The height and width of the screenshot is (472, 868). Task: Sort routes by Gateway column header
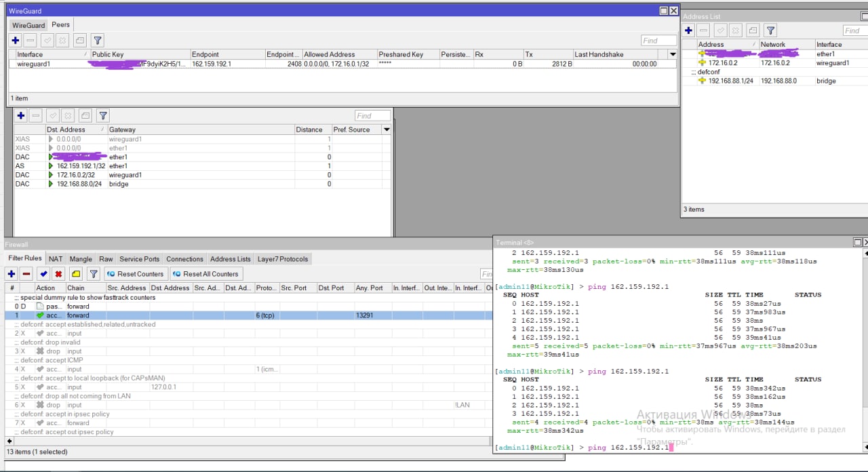click(201, 130)
